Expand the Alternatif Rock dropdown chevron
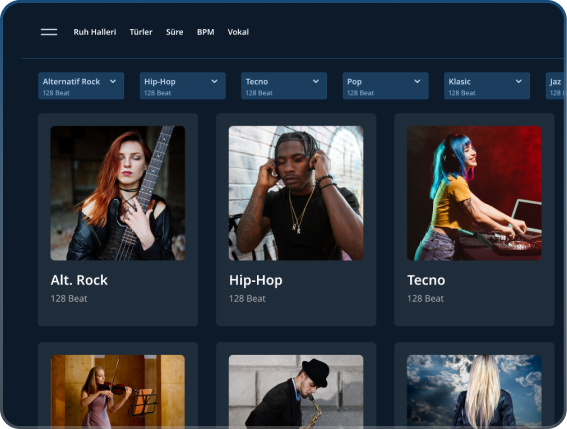The width and height of the screenshot is (567, 429). [113, 81]
